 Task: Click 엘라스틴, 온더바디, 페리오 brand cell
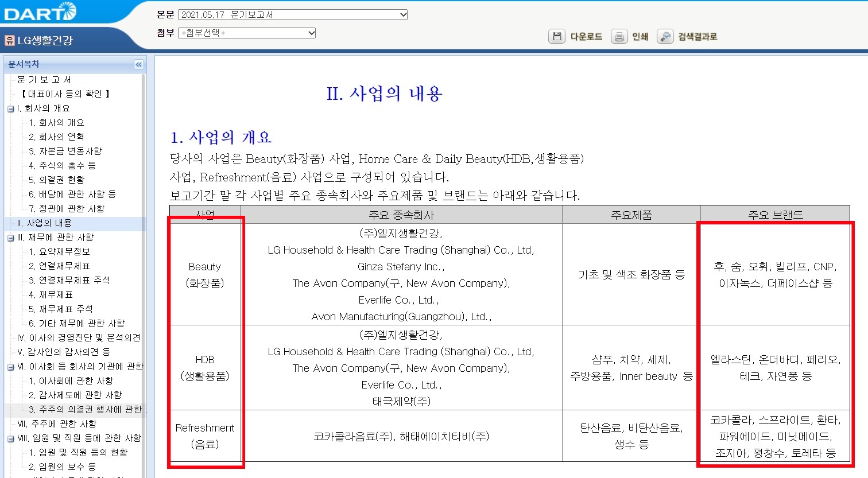[775, 368]
